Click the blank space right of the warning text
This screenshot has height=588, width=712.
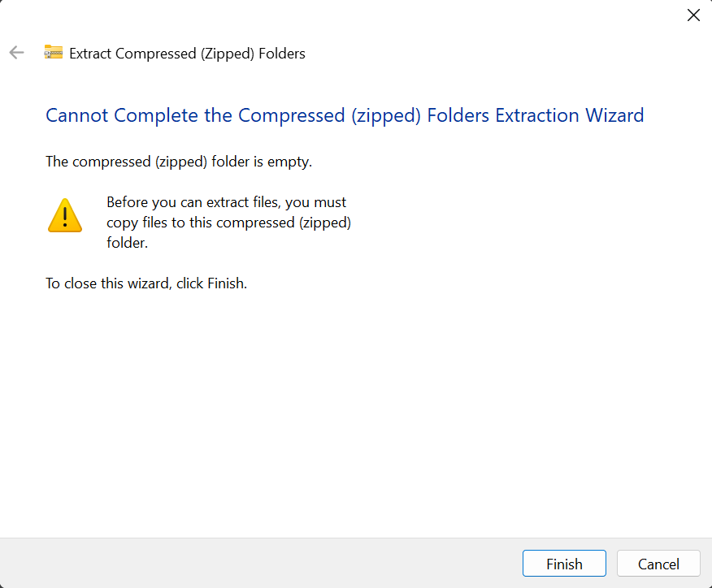(520, 223)
